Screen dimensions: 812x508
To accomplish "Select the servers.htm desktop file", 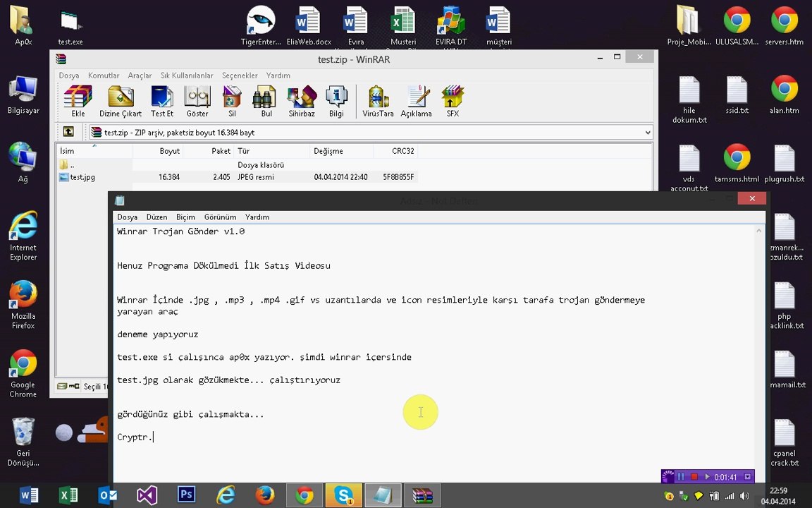I will click(x=784, y=26).
